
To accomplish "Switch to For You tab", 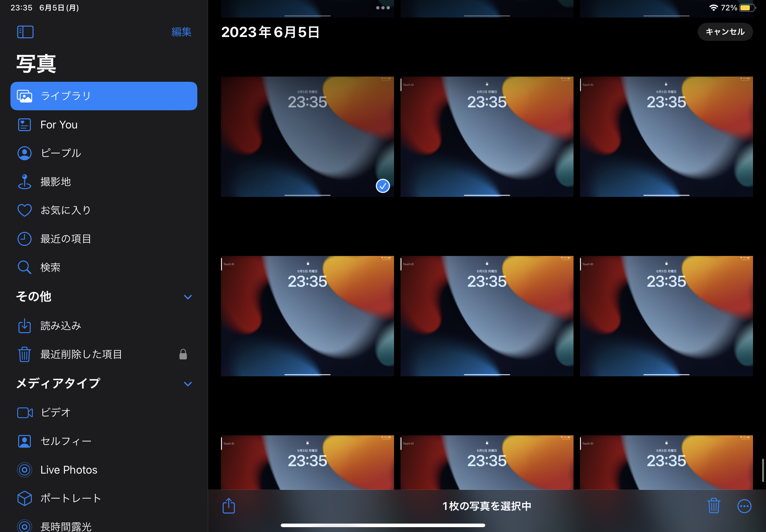I will [x=59, y=125].
